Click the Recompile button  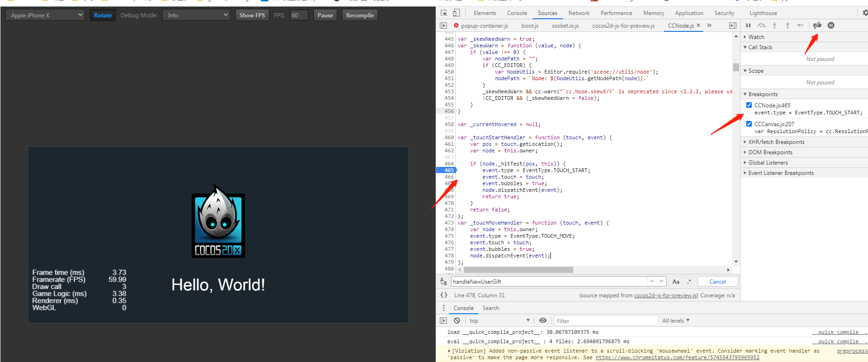pos(360,15)
